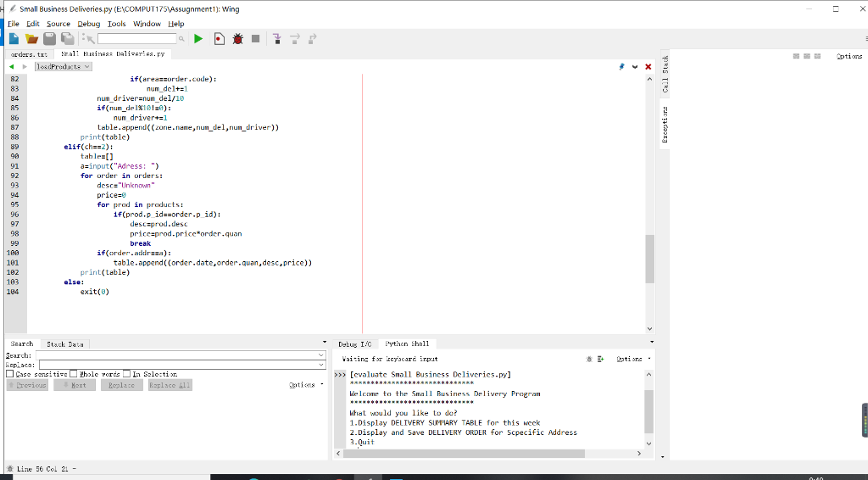Run the program with the green play icon
Image resolution: width=868 pixels, height=480 pixels.
click(x=198, y=39)
